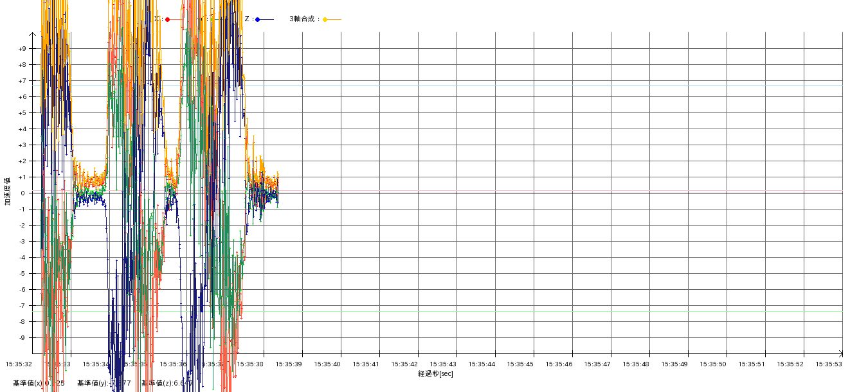Click the red X legend marker
Viewport: 868px width, 392px height.
pos(167,19)
